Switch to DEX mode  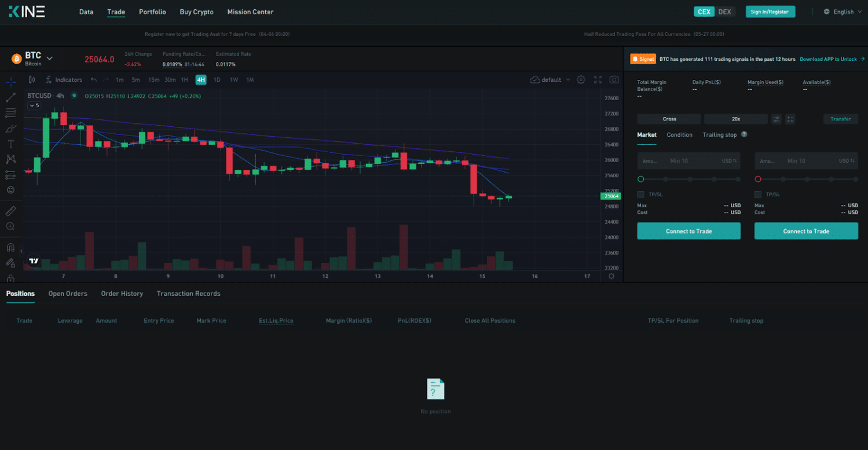(724, 12)
